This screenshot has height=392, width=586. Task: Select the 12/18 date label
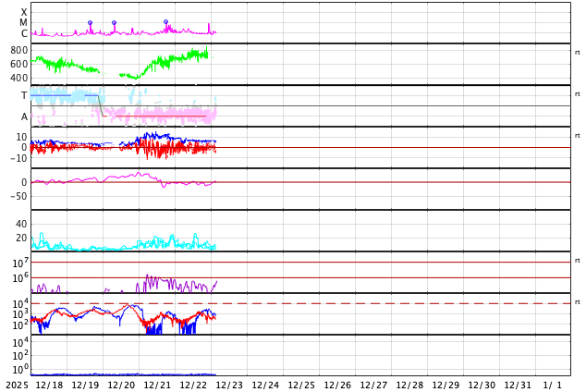[49, 385]
